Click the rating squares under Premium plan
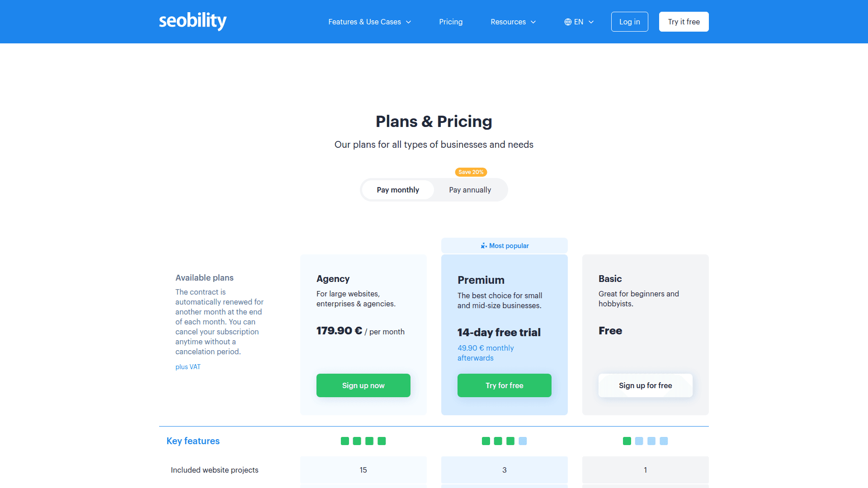 pyautogui.click(x=504, y=441)
